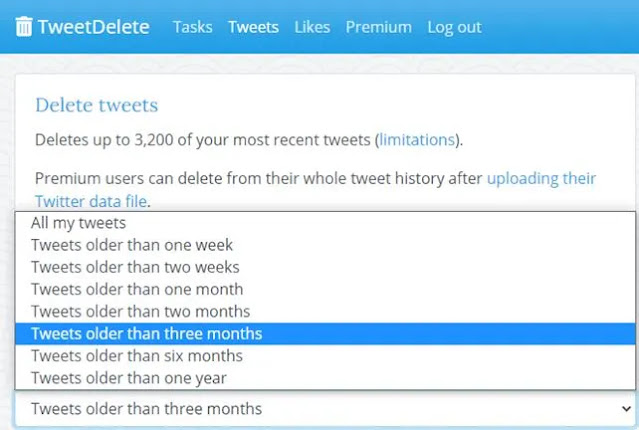This screenshot has height=430, width=639.
Task: Click the TweetDelete trash can logo icon
Action: (x=24, y=27)
